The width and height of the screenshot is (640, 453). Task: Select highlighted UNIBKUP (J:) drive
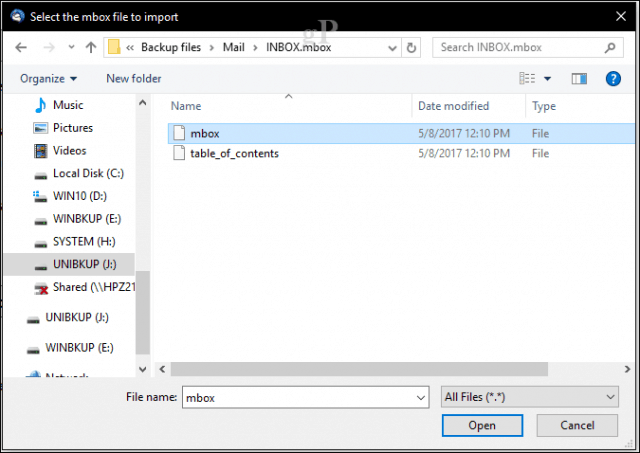(69, 264)
